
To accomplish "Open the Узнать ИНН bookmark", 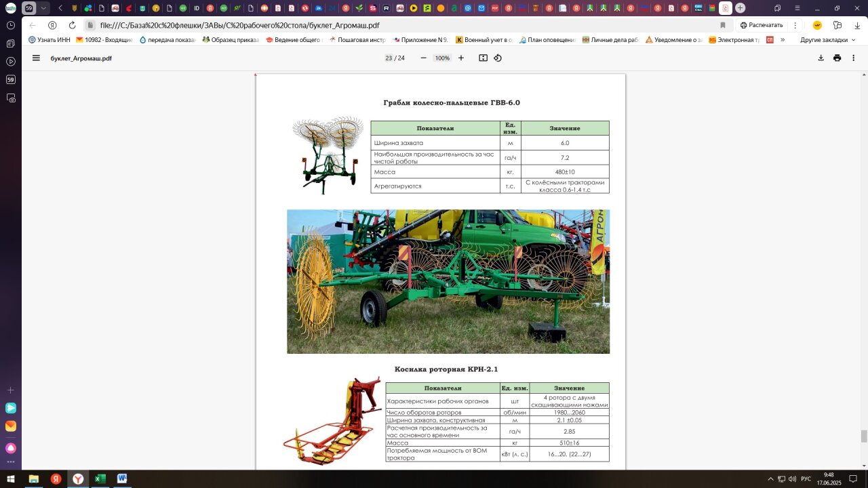I will click(x=50, y=40).
